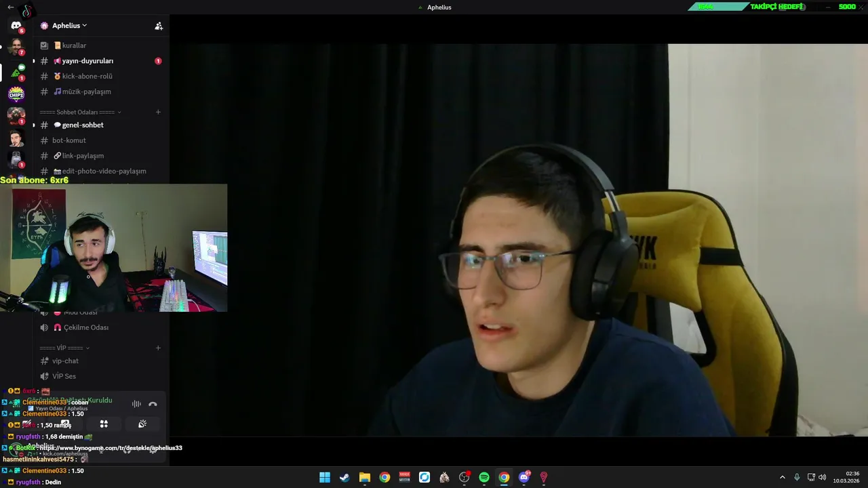Click hasmetlininkahvesi5475 username in chat

[x=39, y=460]
